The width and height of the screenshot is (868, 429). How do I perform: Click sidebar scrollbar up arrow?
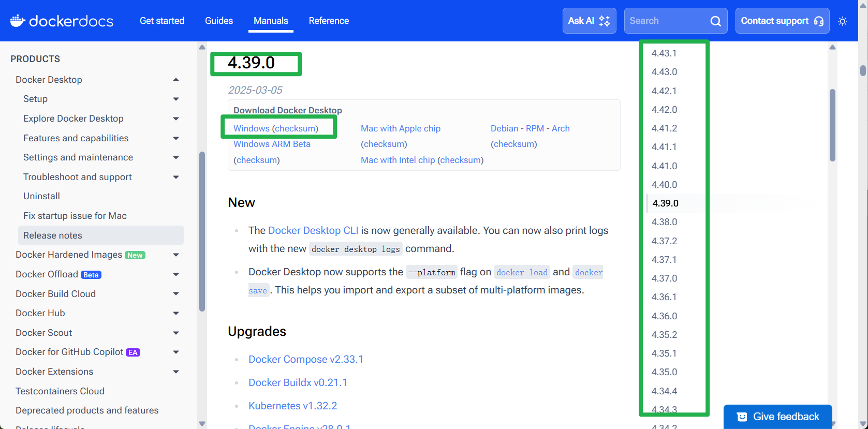202,47
